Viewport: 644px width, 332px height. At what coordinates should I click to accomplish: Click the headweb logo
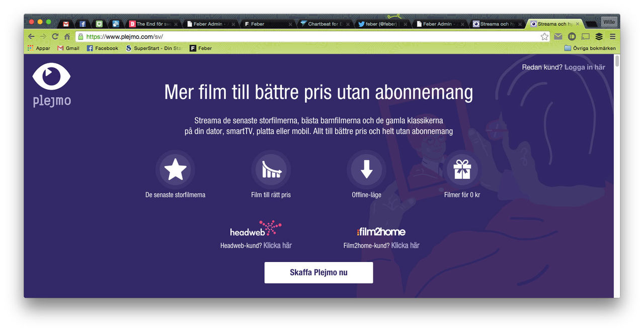(x=256, y=229)
